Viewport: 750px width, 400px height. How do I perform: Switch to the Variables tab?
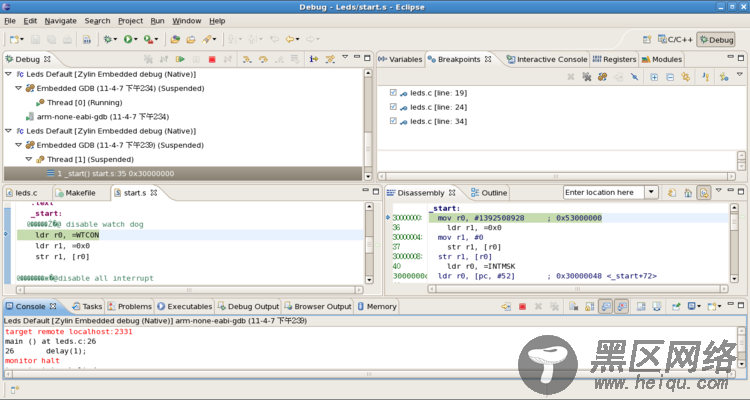pos(400,59)
